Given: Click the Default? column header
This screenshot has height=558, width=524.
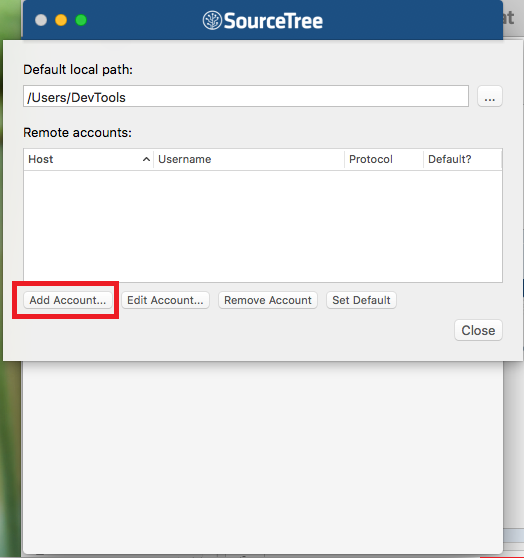Looking at the screenshot, I should click(x=462, y=159).
